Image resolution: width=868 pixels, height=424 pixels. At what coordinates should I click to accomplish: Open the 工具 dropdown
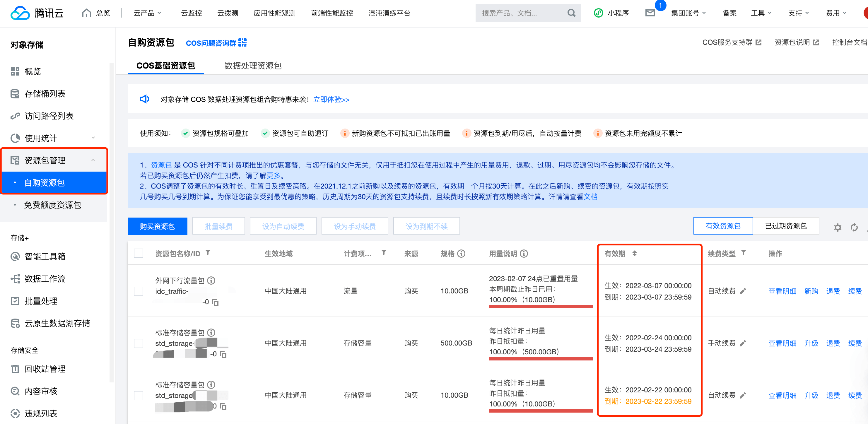[x=761, y=13]
